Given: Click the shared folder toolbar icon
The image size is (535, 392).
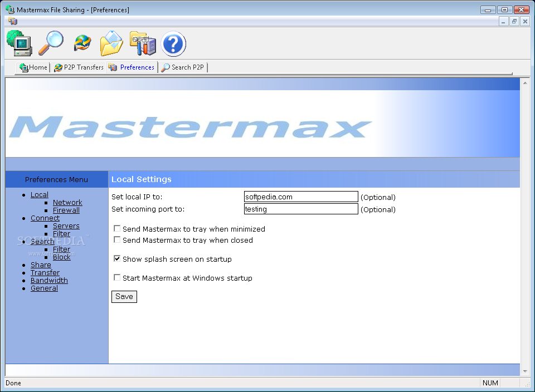Looking at the screenshot, I should pyautogui.click(x=111, y=43).
